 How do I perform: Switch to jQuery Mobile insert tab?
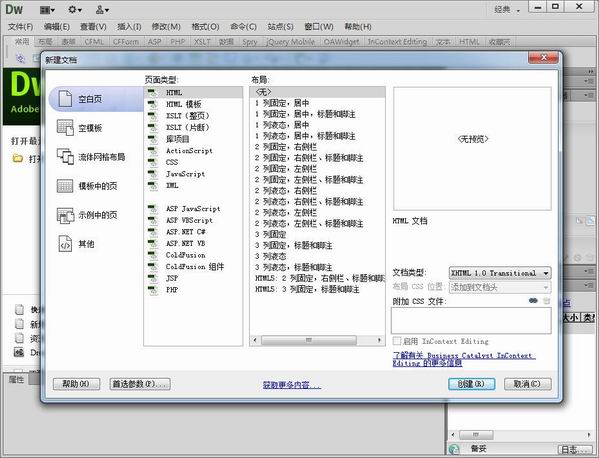[x=290, y=42]
